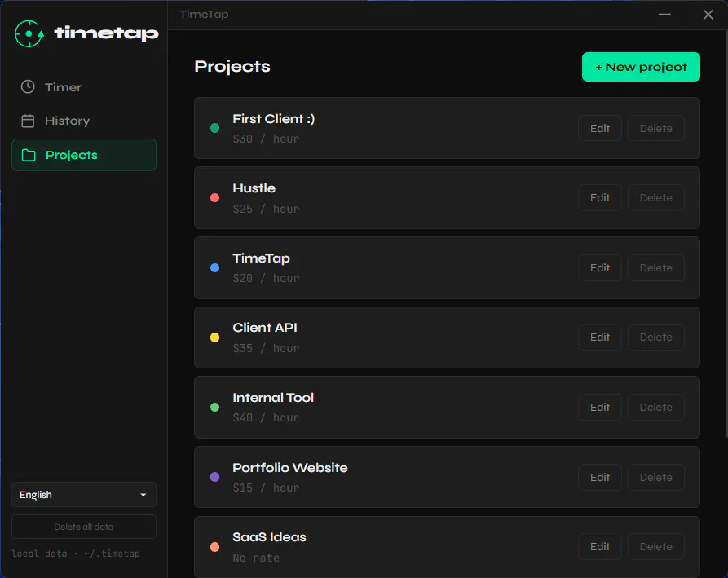The width and height of the screenshot is (728, 578).
Task: Click the History calendar icon
Action: [x=28, y=121]
